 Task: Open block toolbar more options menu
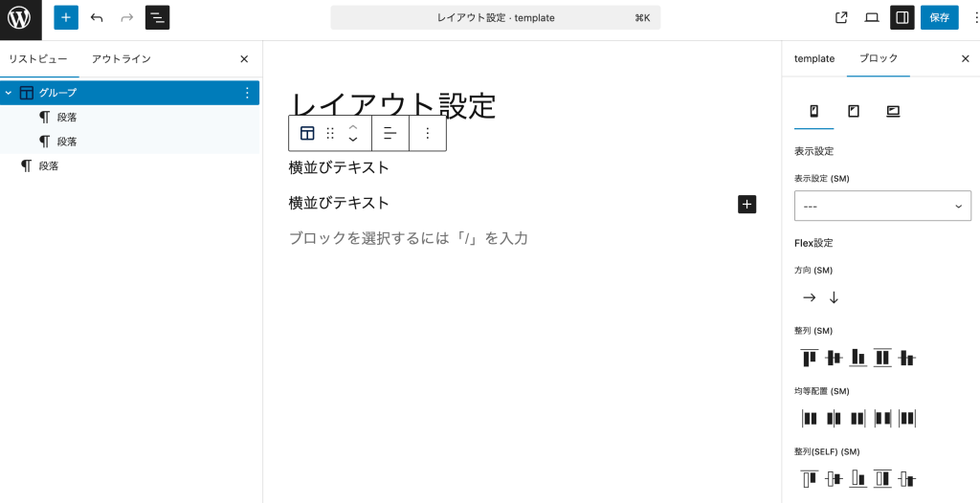click(x=428, y=133)
